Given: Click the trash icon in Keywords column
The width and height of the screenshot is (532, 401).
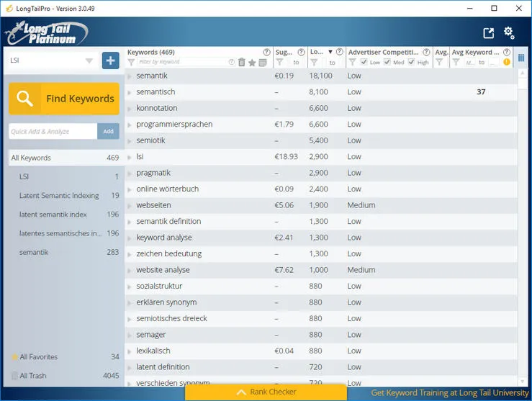Looking at the screenshot, I should pos(242,63).
